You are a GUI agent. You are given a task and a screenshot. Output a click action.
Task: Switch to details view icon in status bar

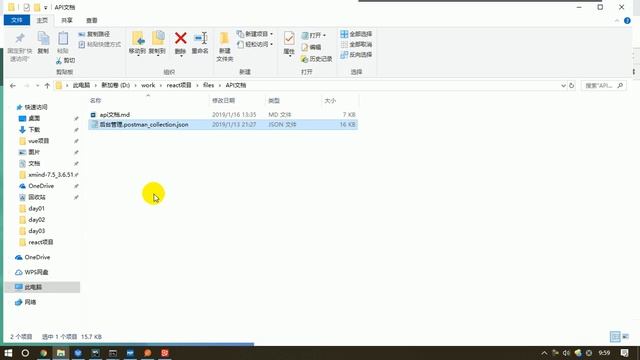tap(615, 337)
